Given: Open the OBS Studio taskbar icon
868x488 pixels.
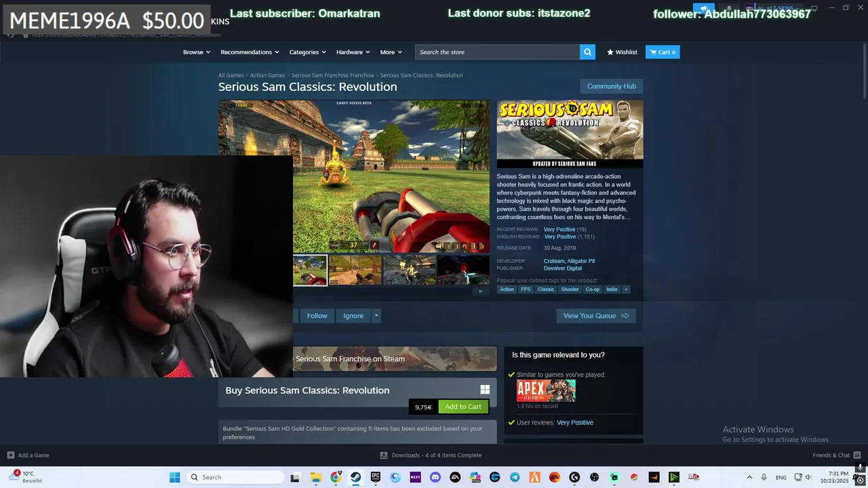Looking at the screenshot, I should (x=595, y=477).
